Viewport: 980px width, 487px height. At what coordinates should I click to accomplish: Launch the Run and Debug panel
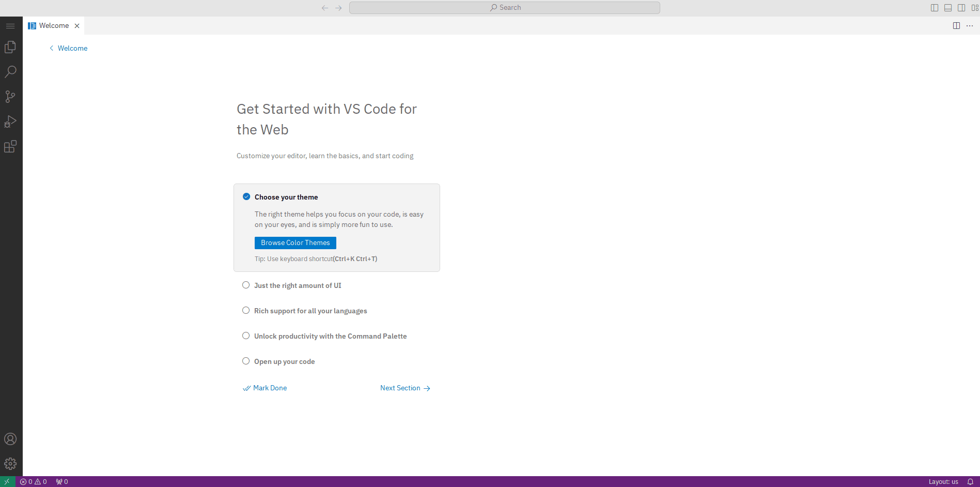[x=10, y=121]
